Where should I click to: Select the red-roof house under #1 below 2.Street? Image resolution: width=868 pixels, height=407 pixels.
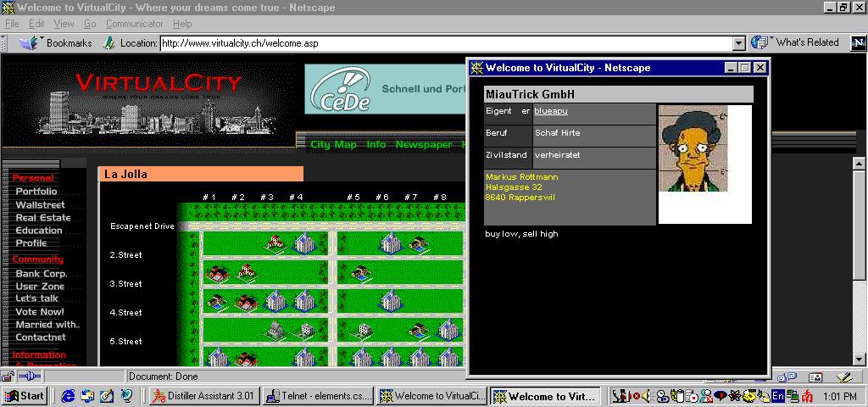coord(217,272)
